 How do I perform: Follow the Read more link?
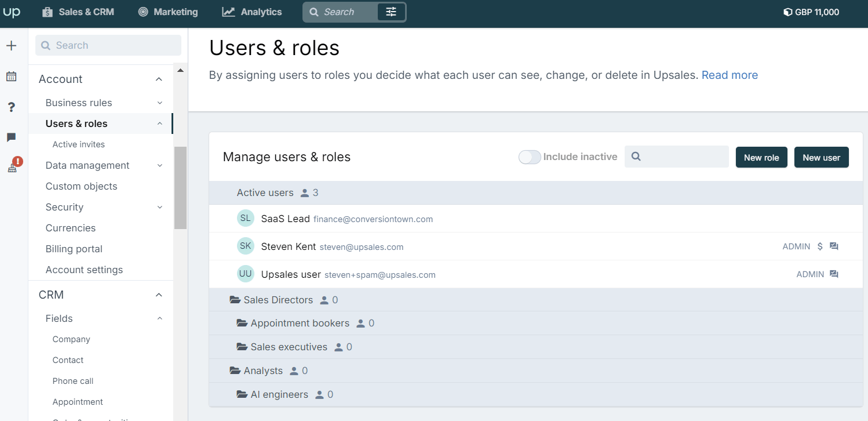(x=730, y=75)
